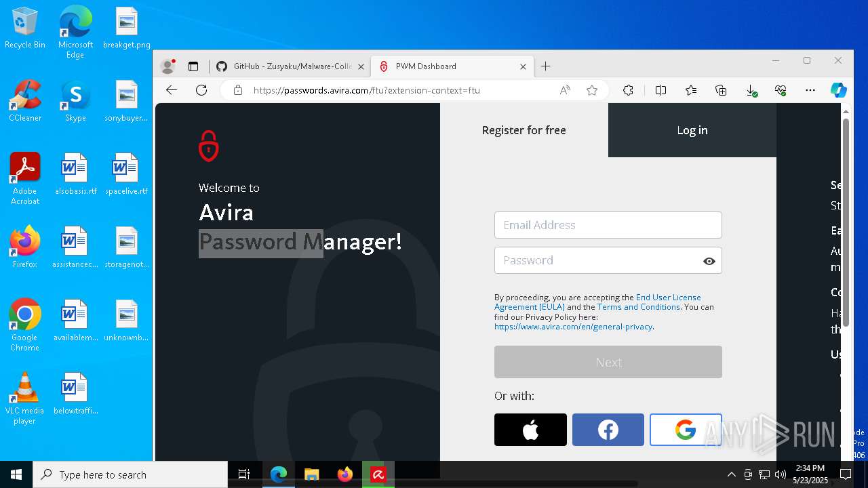Screen dimensions: 868x488
Task: Open belowtraffi document on desktop
Action: (75, 394)
